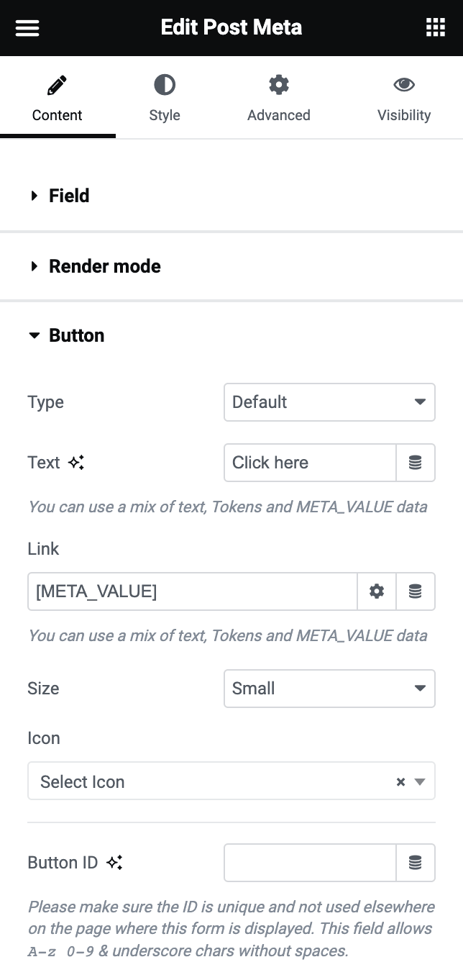
Task: Click the AI sparkle icon beside Text
Action: point(76,463)
